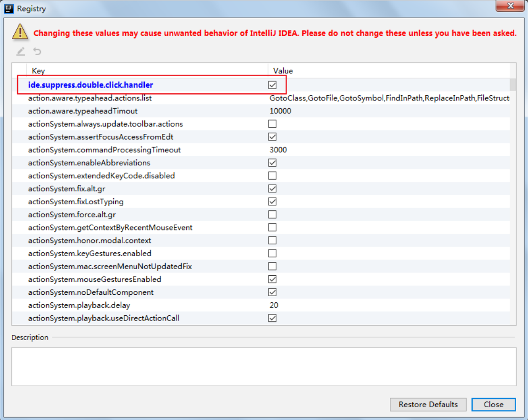Select the ide.suppress.double.click.handler key
528x420 pixels.
[x=90, y=85]
